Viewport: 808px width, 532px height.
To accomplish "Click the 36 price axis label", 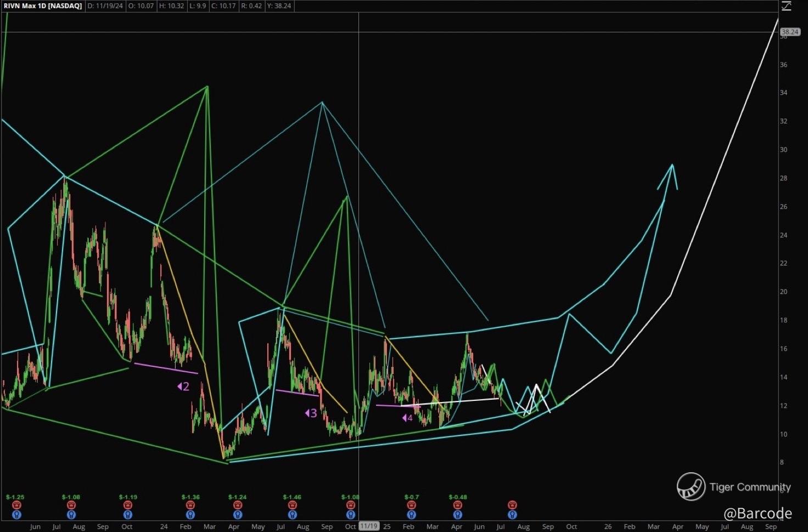I will coord(783,65).
